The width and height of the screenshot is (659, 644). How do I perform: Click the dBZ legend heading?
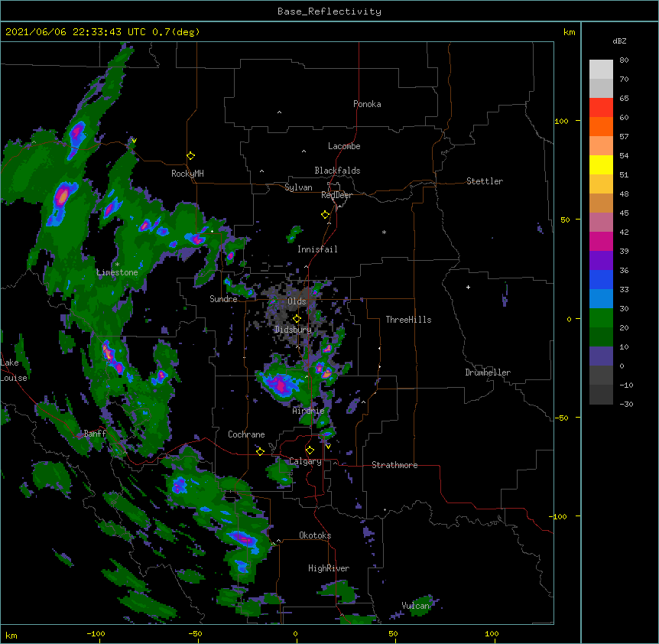pyautogui.click(x=619, y=41)
